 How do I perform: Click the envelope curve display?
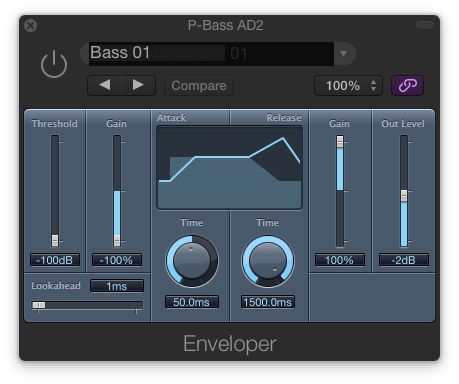coord(230,167)
